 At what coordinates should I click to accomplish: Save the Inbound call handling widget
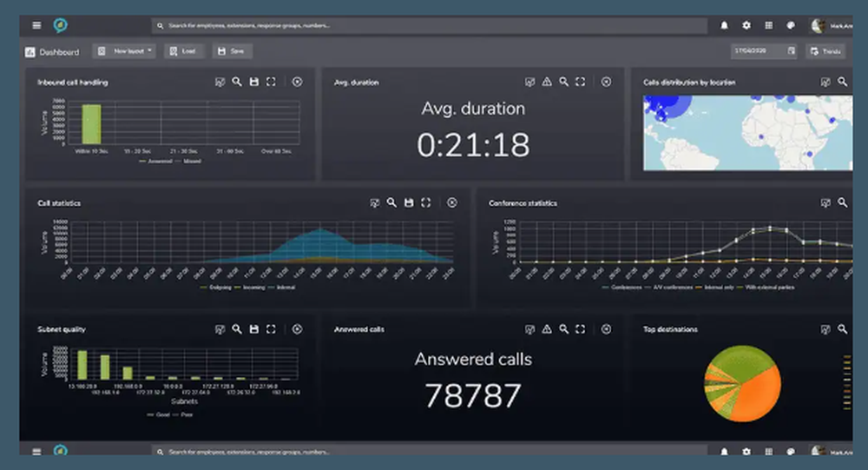coord(254,82)
